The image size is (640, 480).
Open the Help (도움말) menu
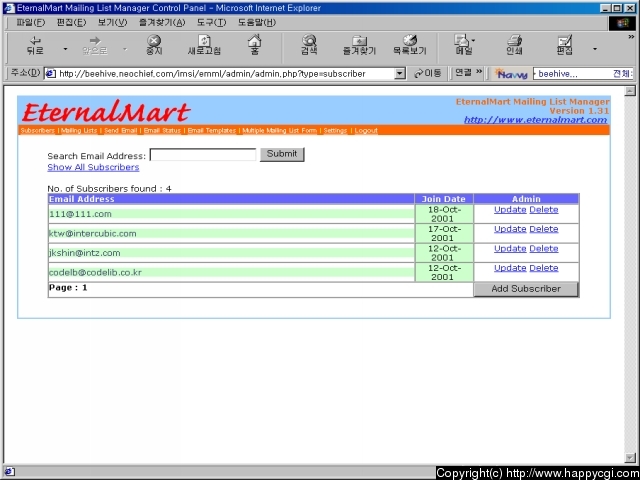coord(257,22)
